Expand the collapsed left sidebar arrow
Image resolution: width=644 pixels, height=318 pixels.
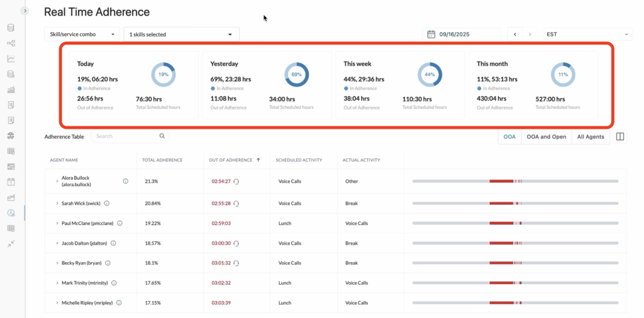(25, 11)
